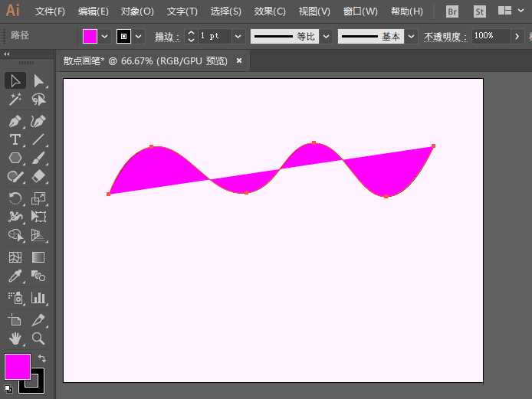Open the 窗口(W) menu
This screenshot has height=399, width=532.
point(360,11)
